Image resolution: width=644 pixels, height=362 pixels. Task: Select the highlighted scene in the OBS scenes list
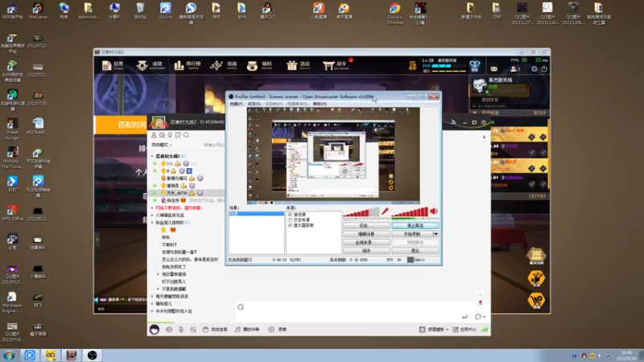click(256, 214)
